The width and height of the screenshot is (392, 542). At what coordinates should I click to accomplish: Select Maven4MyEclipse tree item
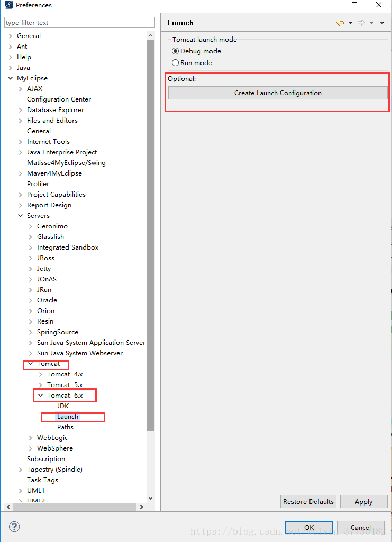click(x=54, y=173)
